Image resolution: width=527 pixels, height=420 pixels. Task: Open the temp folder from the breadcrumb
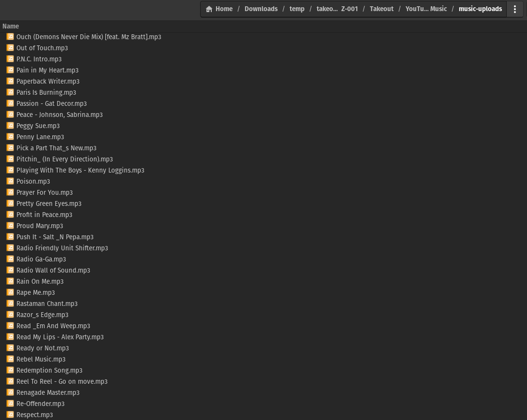click(x=297, y=9)
